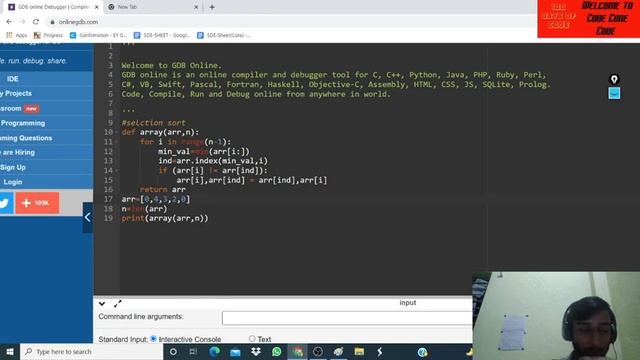This screenshot has width=640, height=360.
Task: Open the Progress bookmark
Action: (x=48, y=36)
